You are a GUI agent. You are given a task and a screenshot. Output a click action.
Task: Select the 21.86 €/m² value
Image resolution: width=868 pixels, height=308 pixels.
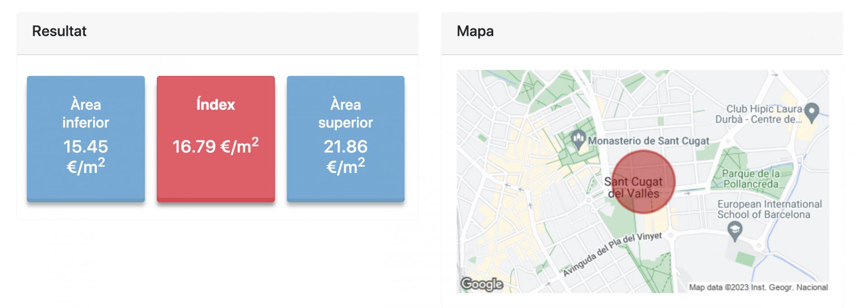click(345, 157)
